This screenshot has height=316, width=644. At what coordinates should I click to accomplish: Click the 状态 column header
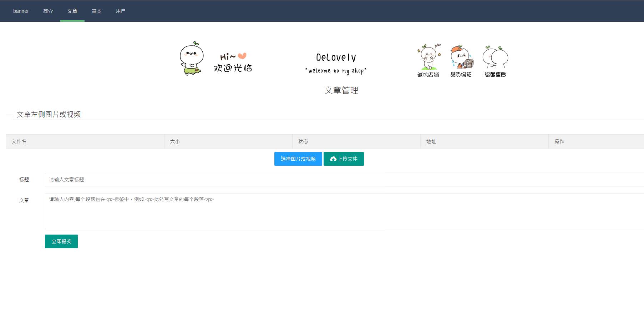[356, 141]
